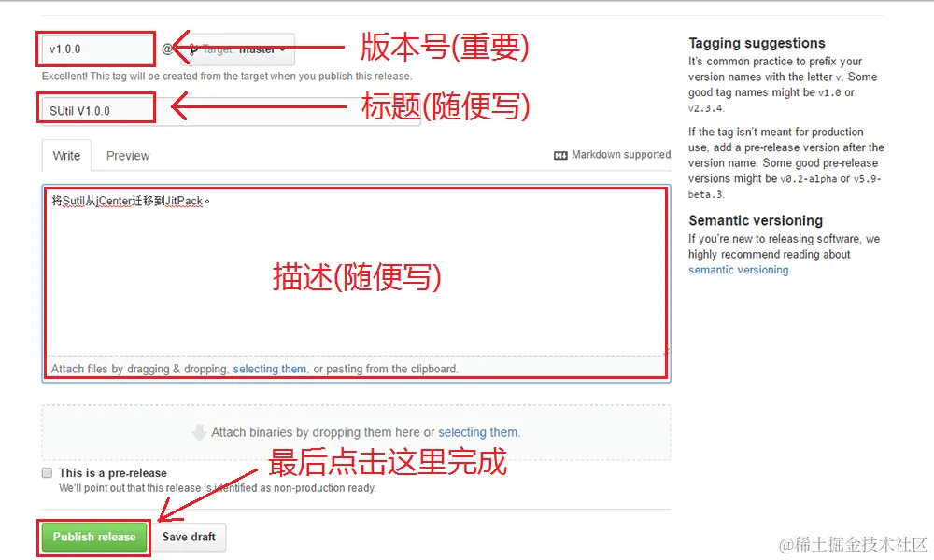Click the textarea resize handle corner

(x=666, y=352)
